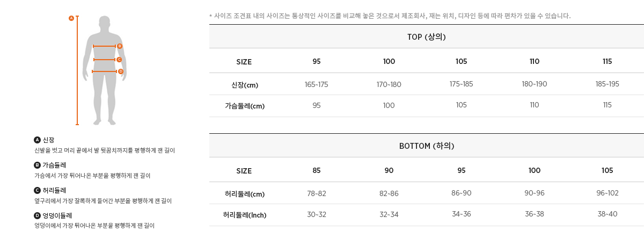
Task: Click the orange D marker on the figure's hip
Action: point(121,71)
